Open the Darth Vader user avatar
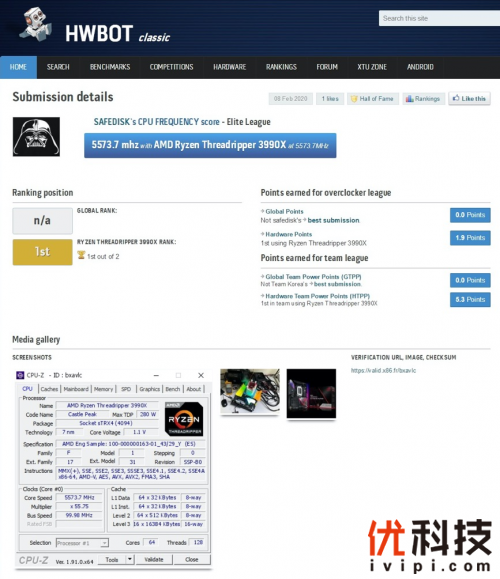The height and width of the screenshot is (579, 500). tap(36, 137)
